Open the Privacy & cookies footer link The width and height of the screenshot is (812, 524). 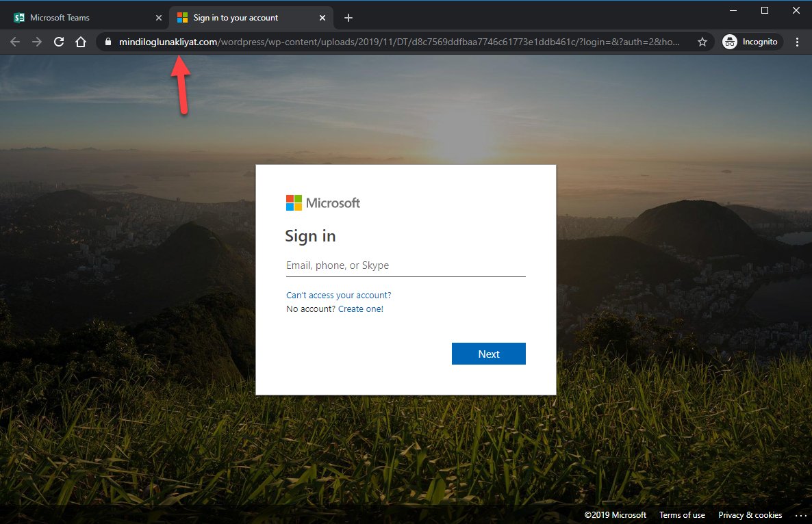(750, 514)
